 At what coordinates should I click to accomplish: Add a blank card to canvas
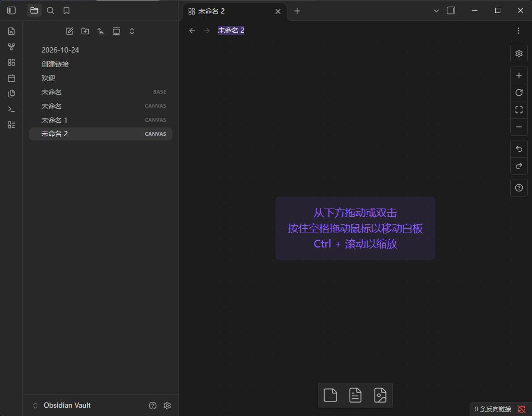point(330,395)
